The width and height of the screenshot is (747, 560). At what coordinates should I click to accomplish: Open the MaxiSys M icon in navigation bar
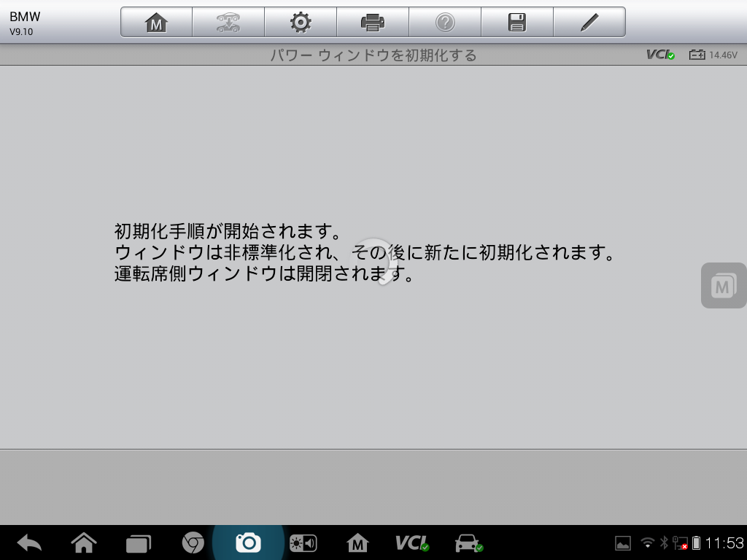[357, 542]
